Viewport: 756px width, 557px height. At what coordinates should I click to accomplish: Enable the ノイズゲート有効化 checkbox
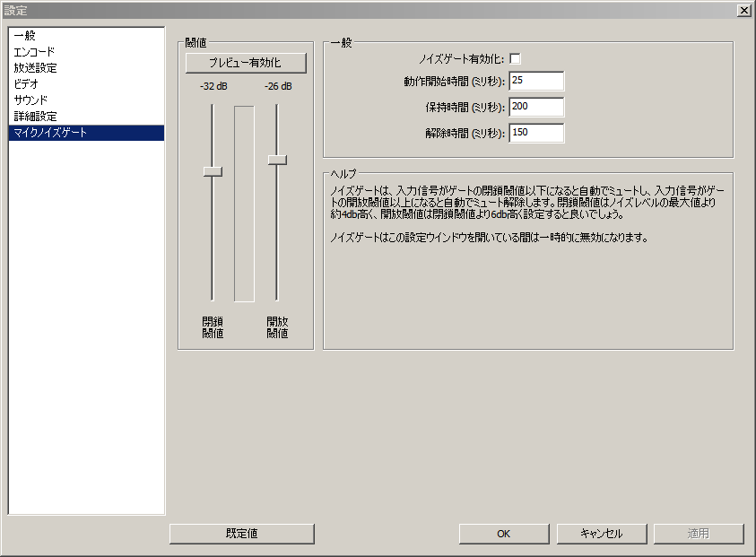coord(516,56)
